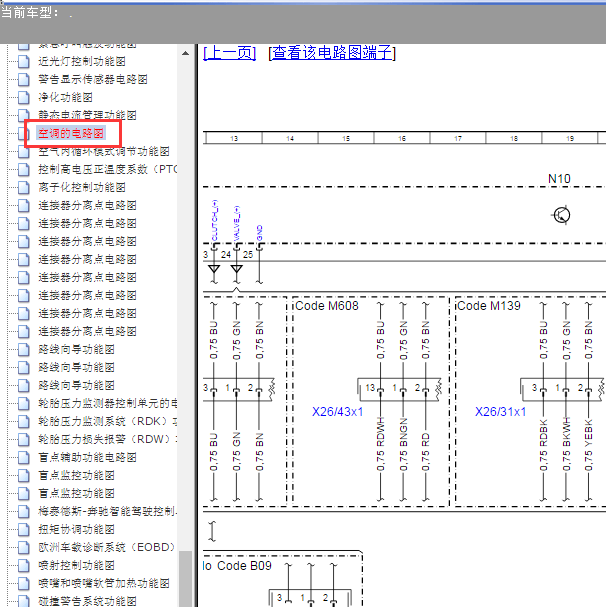
Task: Click the page icon next to 净化功能图
Action: (x=24, y=98)
